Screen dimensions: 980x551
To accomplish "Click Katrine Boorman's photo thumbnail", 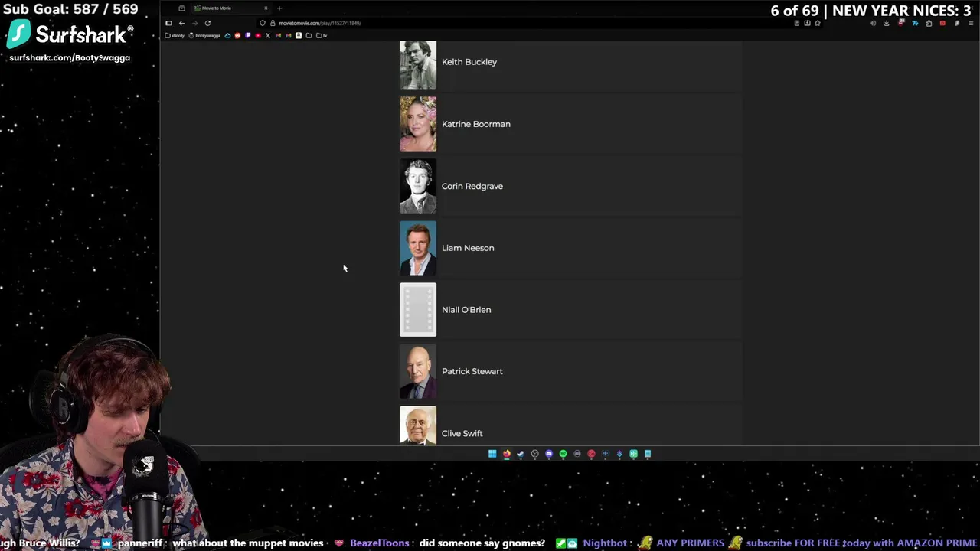I will (x=418, y=124).
